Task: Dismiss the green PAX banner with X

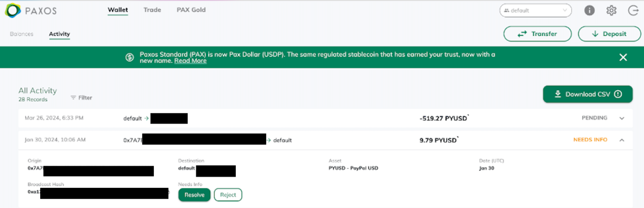Action: [x=623, y=58]
